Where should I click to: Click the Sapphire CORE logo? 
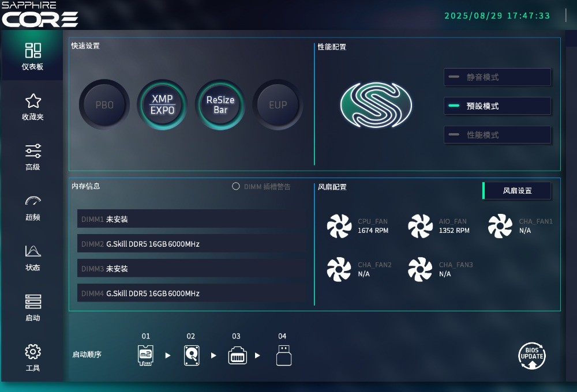coord(40,14)
